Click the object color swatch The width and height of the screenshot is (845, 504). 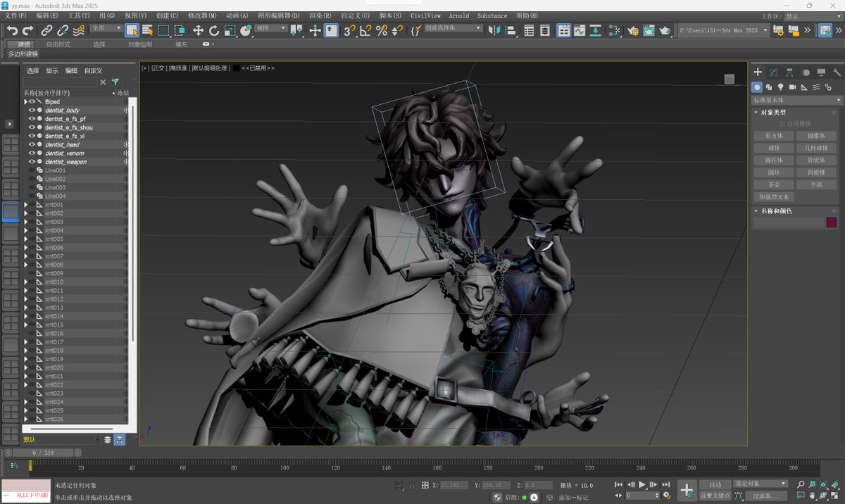(831, 222)
